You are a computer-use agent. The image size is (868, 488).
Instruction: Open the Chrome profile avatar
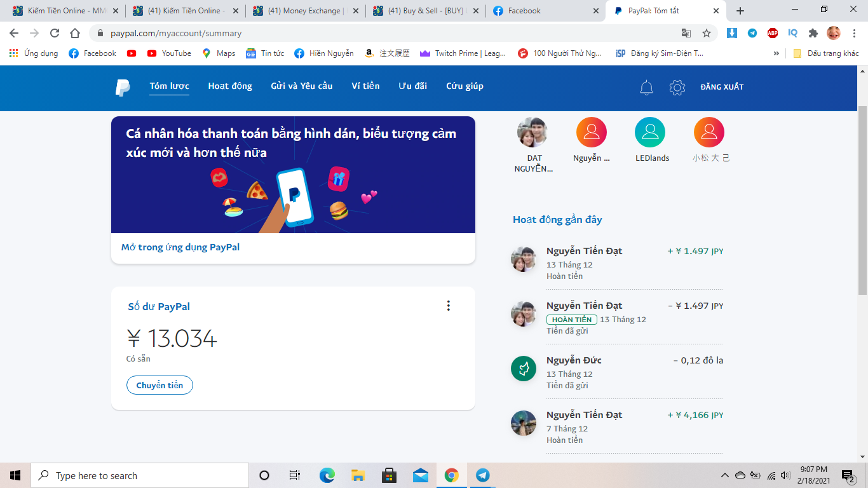click(834, 33)
